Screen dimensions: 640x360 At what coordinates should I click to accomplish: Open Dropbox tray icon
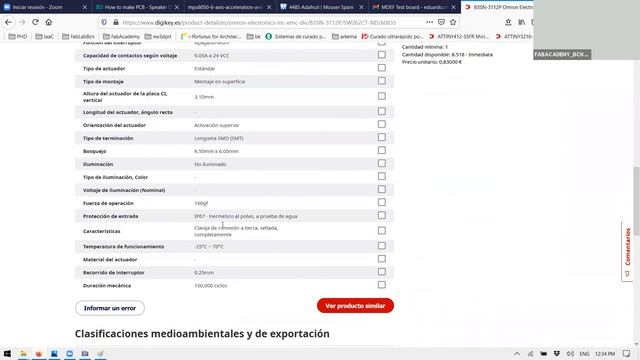click(557, 353)
